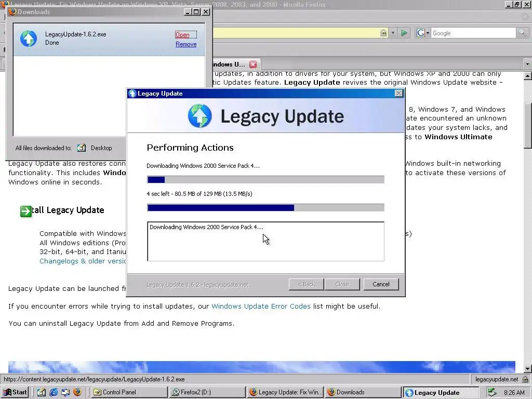This screenshot has height=399, width=532.
Task: Switch to Firefox2 (D:) taskbar button
Action: pos(207,392)
